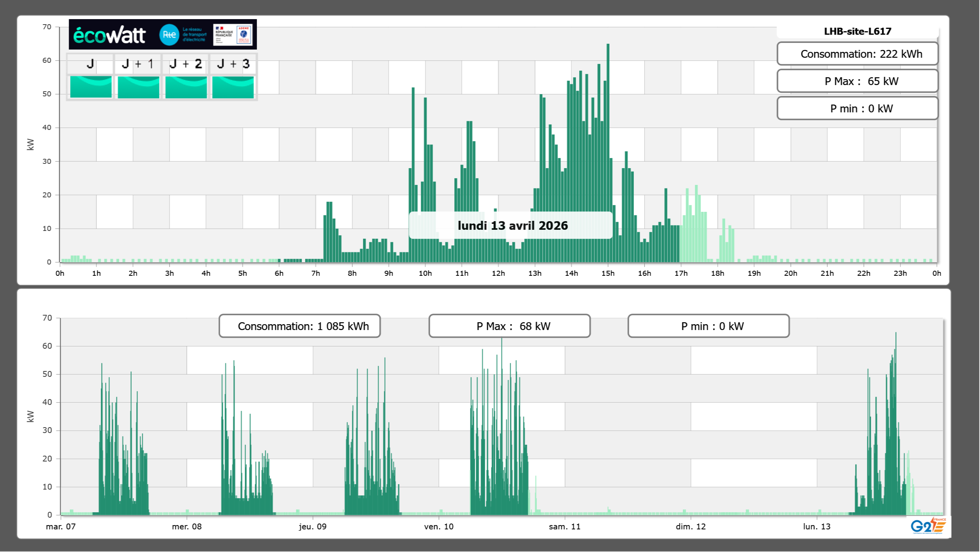Select the J day label
Viewport: 980px width, 552px height.
[x=90, y=64]
